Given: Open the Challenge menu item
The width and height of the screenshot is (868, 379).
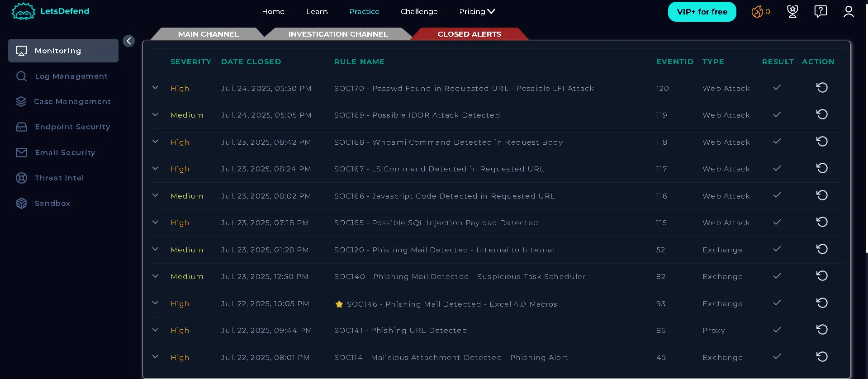Looking at the screenshot, I should click(x=419, y=12).
